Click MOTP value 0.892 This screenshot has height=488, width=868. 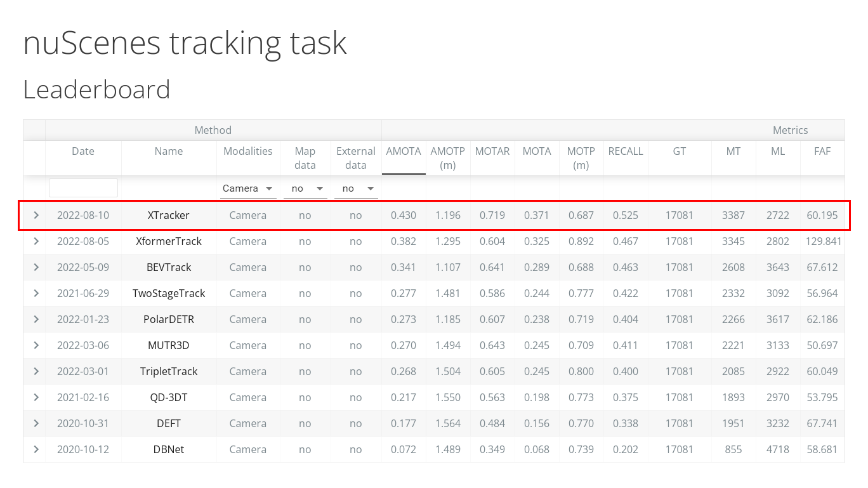[x=581, y=241]
